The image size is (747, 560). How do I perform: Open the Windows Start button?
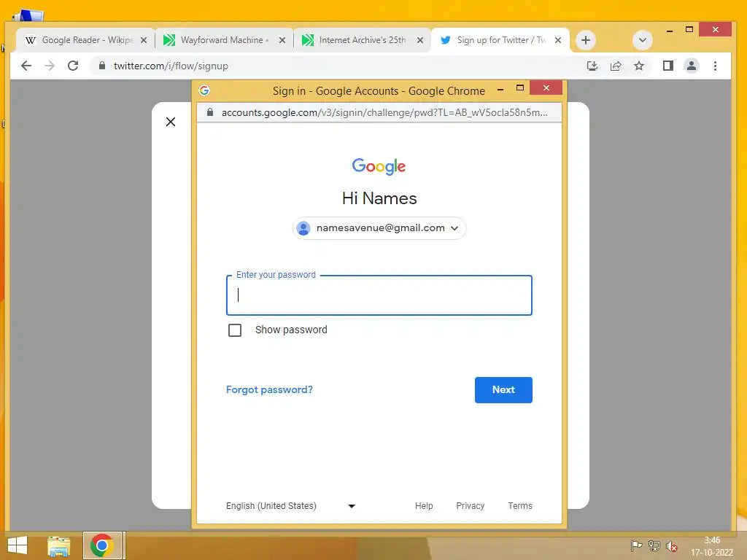point(18,545)
